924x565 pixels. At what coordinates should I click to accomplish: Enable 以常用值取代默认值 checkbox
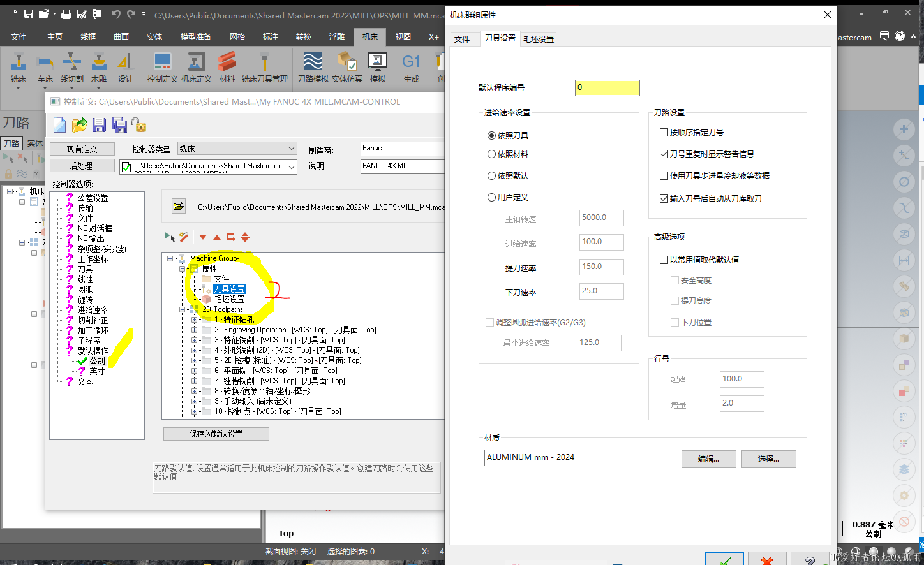click(664, 260)
